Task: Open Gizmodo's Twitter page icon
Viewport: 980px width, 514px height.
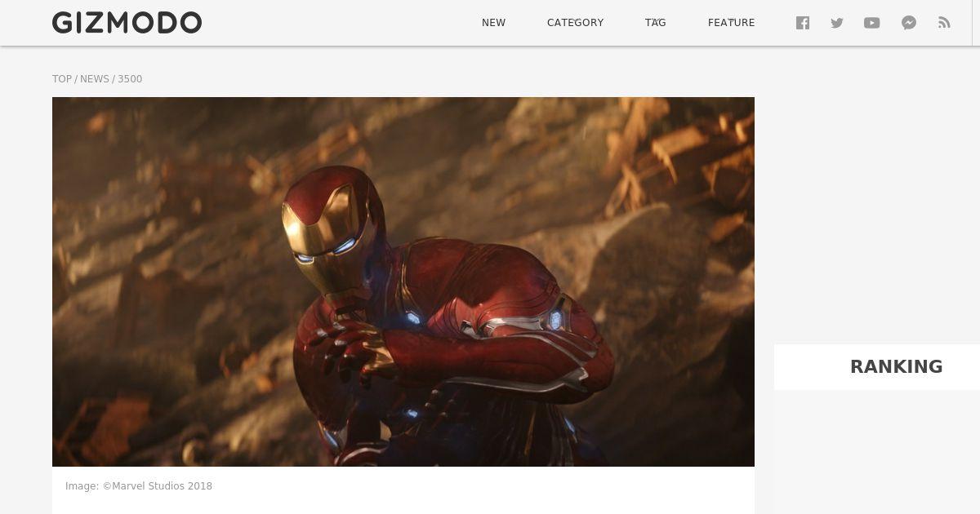Action: coord(837,23)
